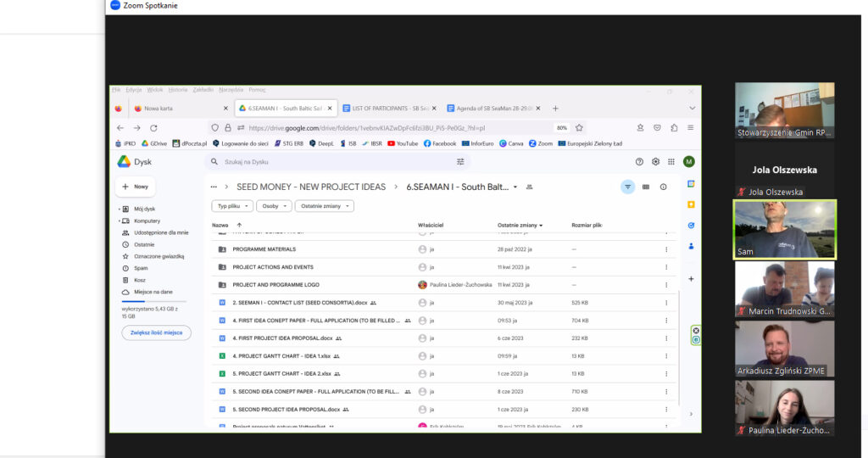
Task: Open the folder sharing people icon in breadcrumb
Action: tap(529, 187)
